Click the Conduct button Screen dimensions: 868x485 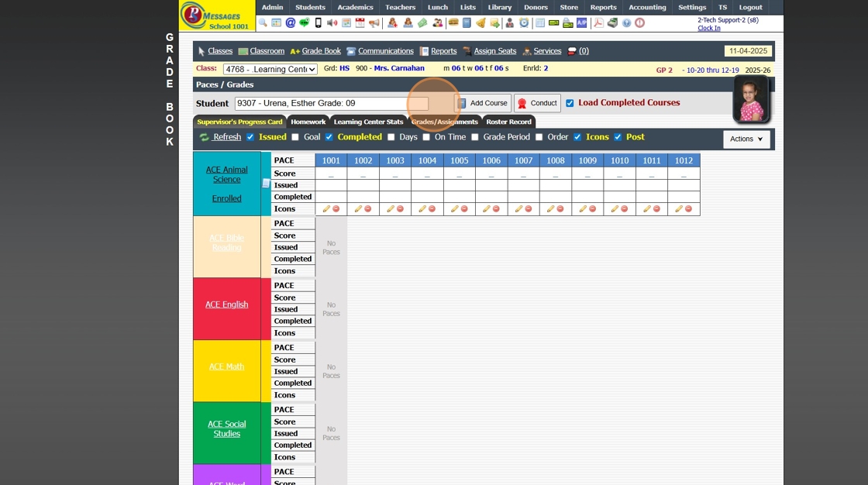(x=537, y=103)
